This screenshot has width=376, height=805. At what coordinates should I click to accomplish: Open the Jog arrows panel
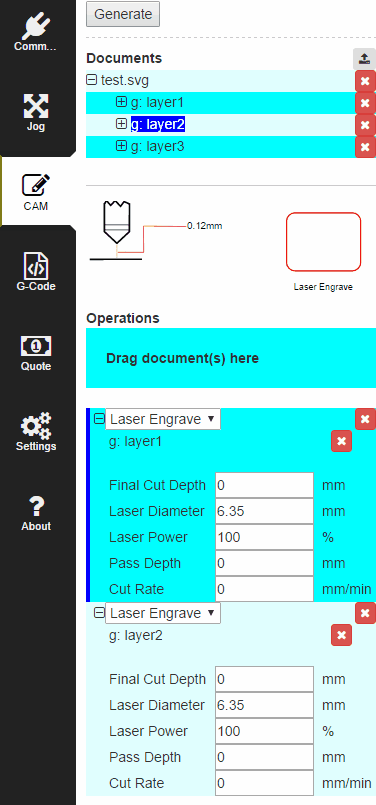[35, 112]
